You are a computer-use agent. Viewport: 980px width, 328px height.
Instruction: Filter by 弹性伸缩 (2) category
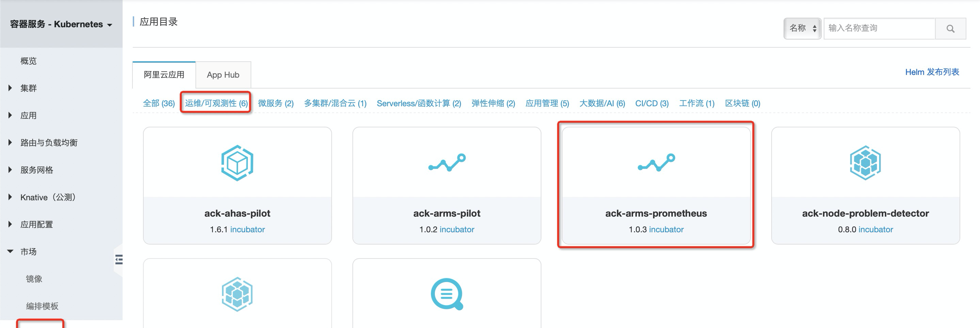(493, 103)
